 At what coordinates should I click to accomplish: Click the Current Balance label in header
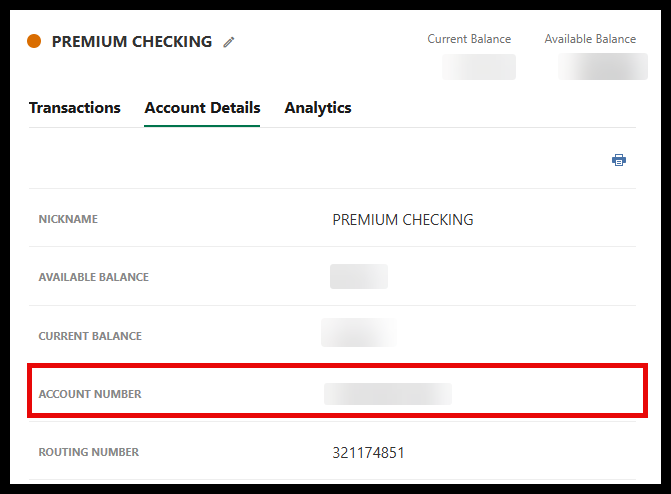[x=469, y=39]
